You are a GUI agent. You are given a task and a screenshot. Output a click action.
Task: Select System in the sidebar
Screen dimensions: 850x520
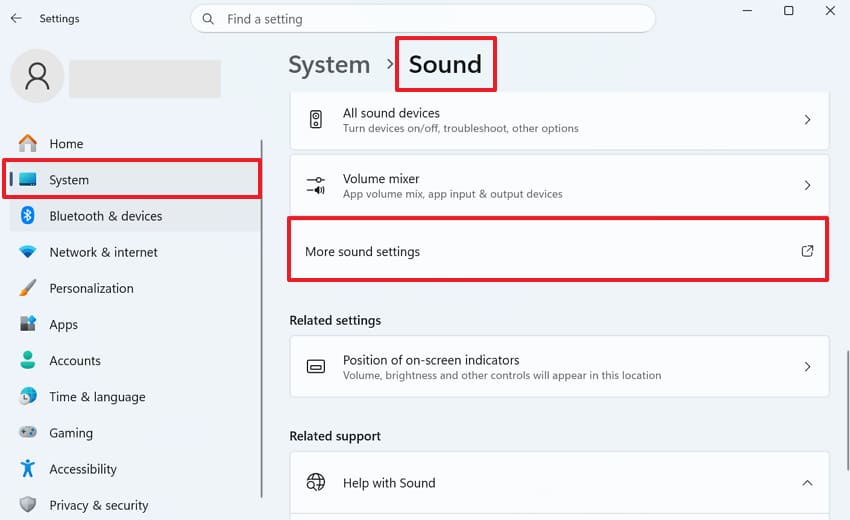[x=134, y=179]
